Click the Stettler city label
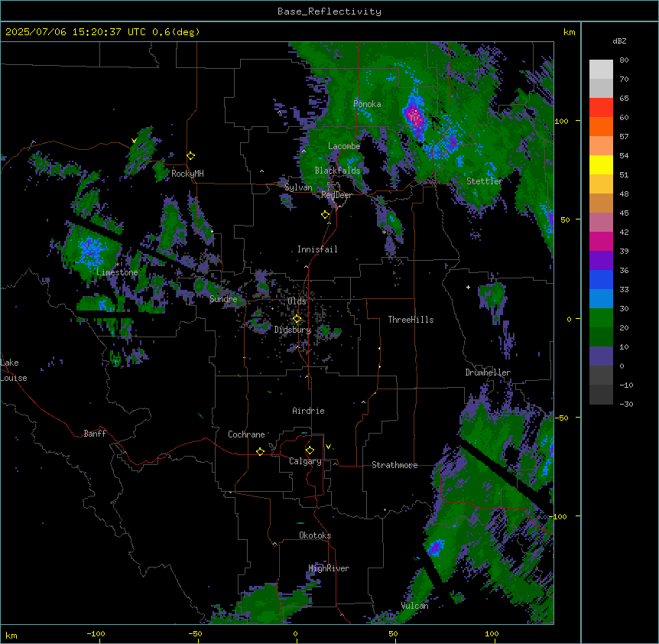This screenshot has height=644, width=659. pos(485,181)
